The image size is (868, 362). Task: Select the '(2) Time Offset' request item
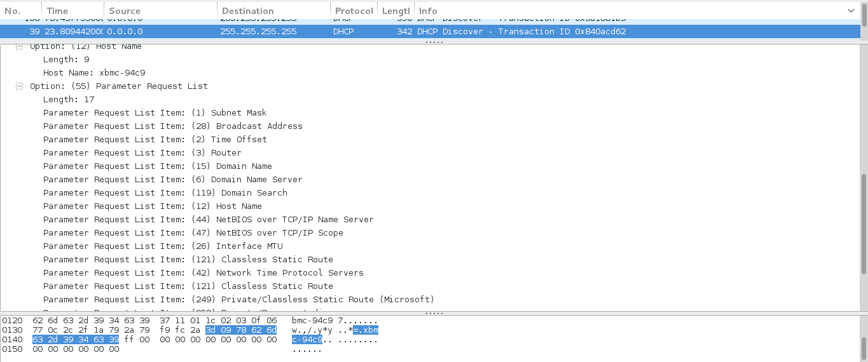click(x=155, y=140)
